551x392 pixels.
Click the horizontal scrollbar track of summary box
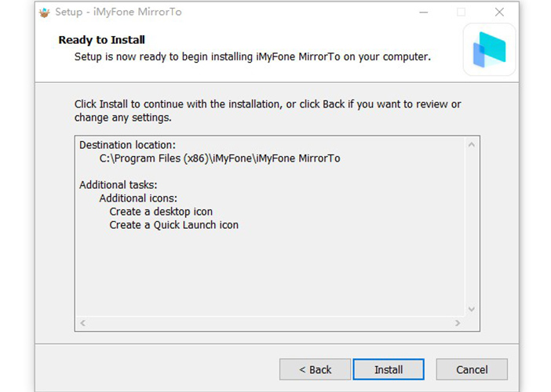[x=270, y=323]
